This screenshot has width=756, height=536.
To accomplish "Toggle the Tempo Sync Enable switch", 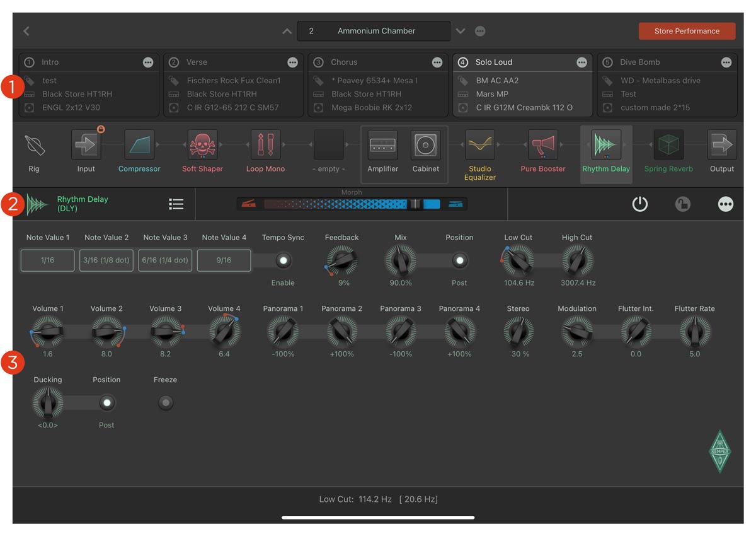I will pyautogui.click(x=283, y=260).
